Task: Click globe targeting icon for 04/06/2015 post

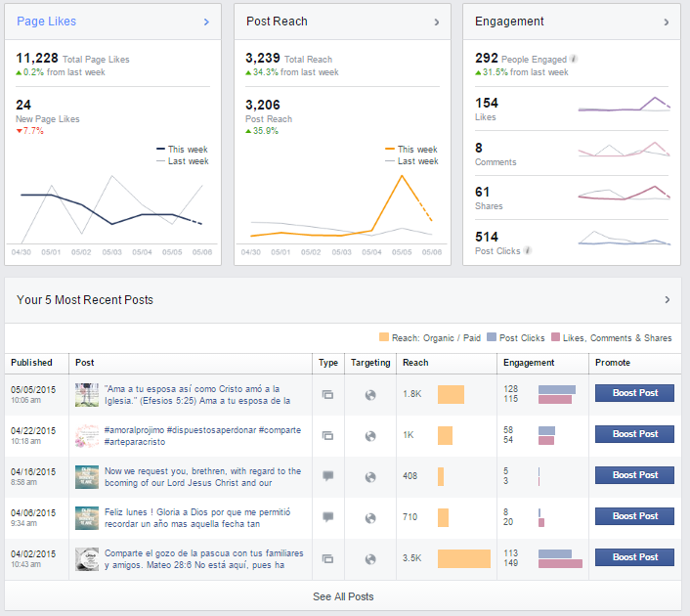Action: click(x=370, y=518)
